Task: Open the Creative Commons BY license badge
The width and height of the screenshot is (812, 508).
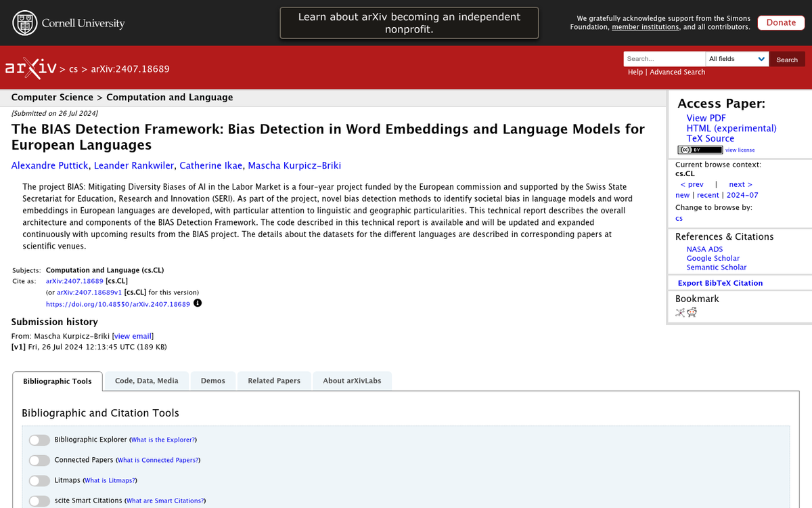Action: click(x=700, y=150)
